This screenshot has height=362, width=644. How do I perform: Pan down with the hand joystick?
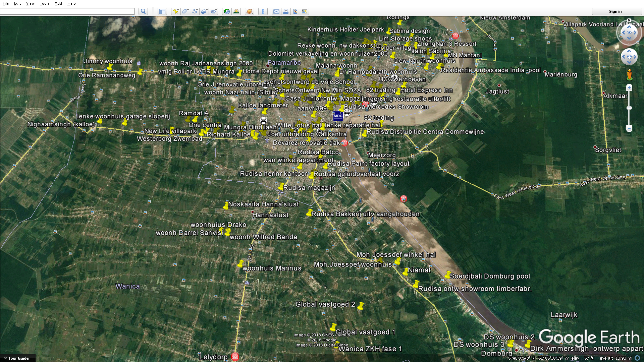(x=629, y=63)
